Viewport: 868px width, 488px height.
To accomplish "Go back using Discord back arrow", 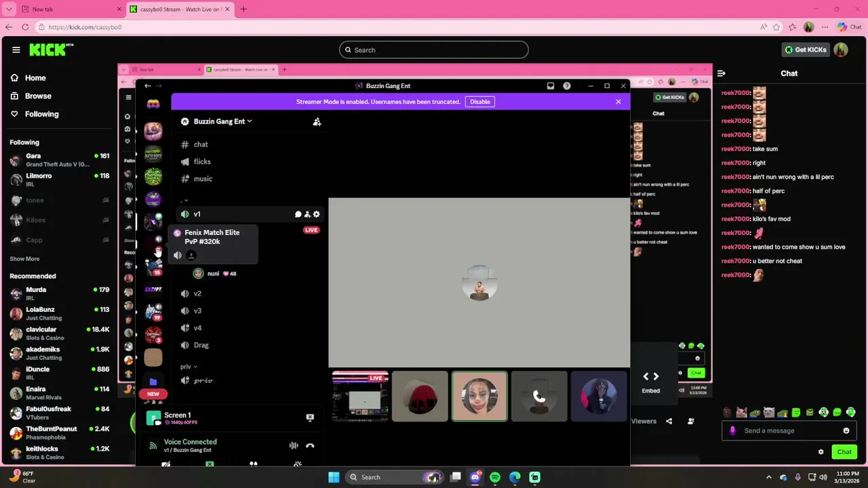I will pyautogui.click(x=147, y=86).
